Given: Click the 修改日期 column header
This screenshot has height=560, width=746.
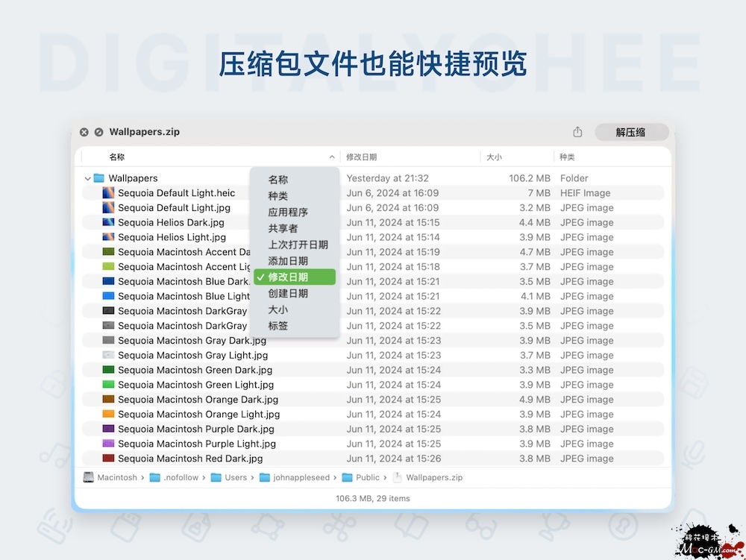Looking at the screenshot, I should coord(362,157).
